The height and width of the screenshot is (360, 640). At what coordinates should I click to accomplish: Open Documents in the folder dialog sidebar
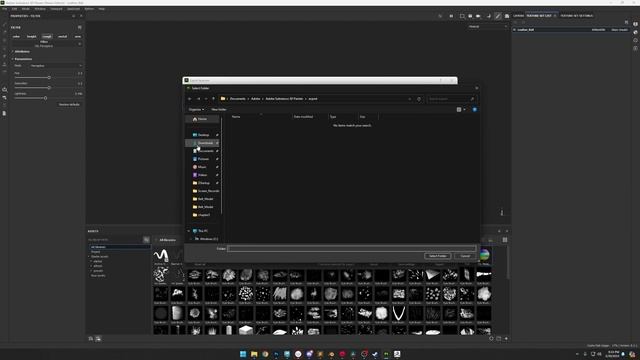[205, 151]
